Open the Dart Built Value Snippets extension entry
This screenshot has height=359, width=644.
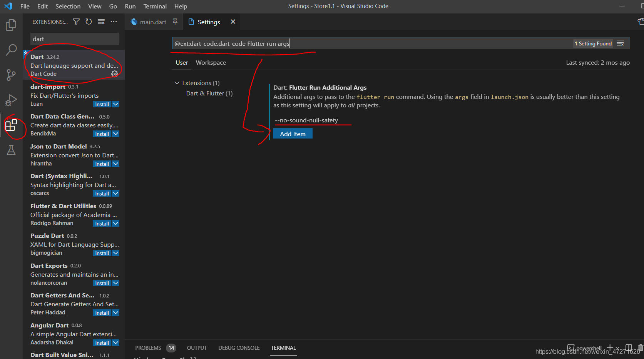[74, 355]
